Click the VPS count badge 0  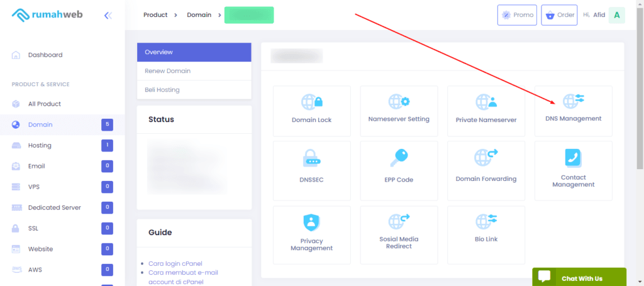[x=107, y=187]
